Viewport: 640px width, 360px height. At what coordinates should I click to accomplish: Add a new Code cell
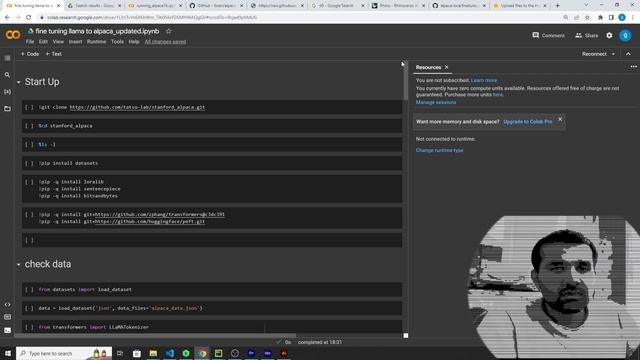coord(30,54)
